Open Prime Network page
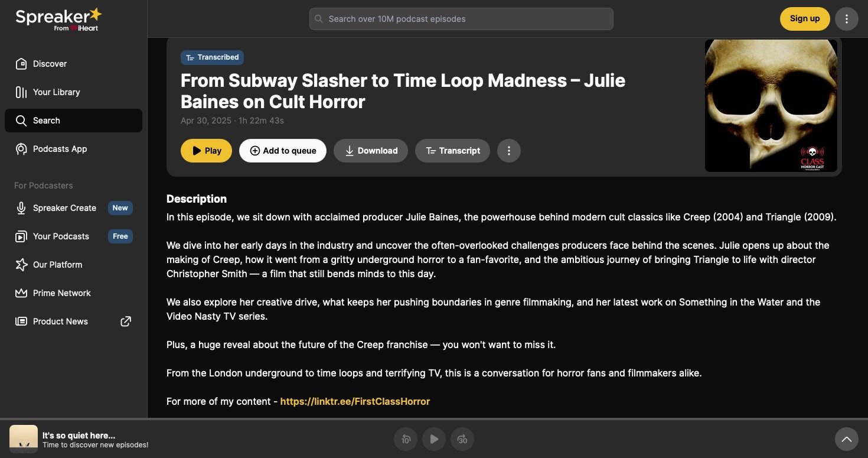868x458 pixels. pos(73,293)
